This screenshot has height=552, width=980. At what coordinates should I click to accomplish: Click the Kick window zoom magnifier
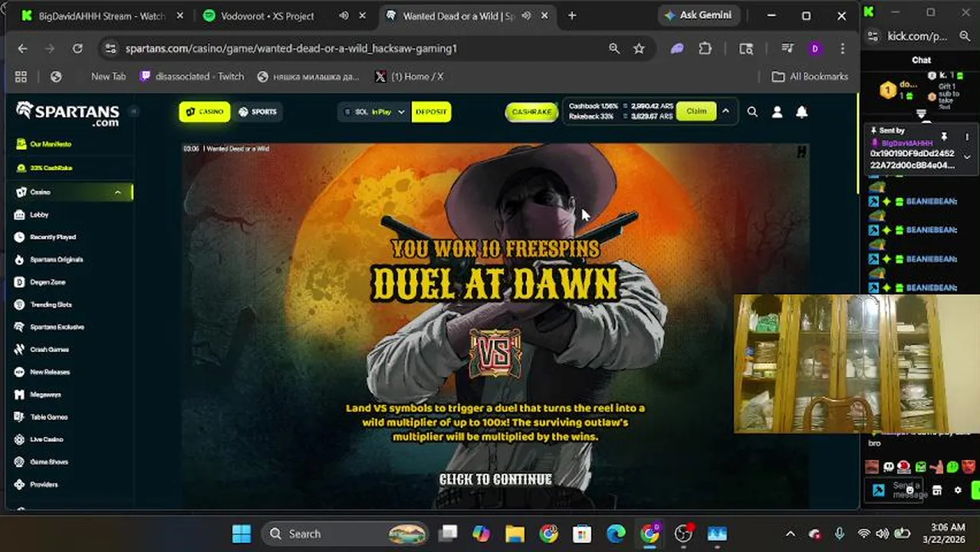[x=965, y=36]
